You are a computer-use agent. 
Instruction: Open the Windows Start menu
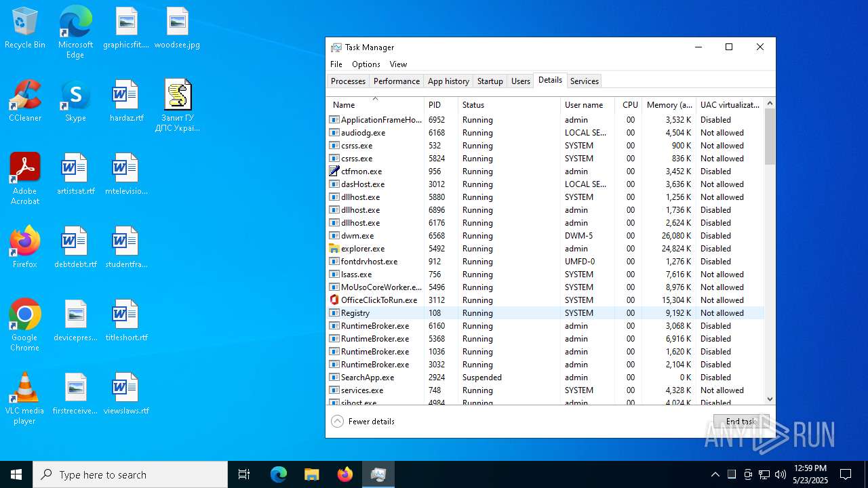point(16,474)
